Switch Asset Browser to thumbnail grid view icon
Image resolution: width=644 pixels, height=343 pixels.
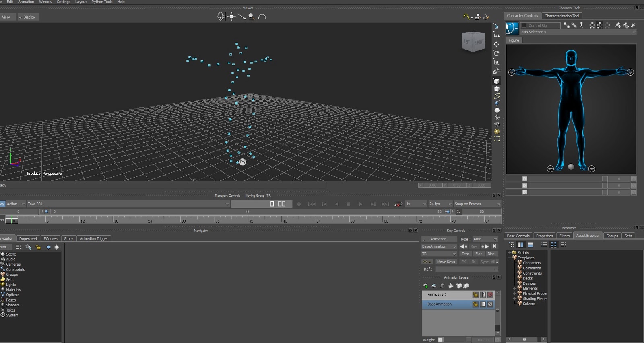tap(554, 244)
